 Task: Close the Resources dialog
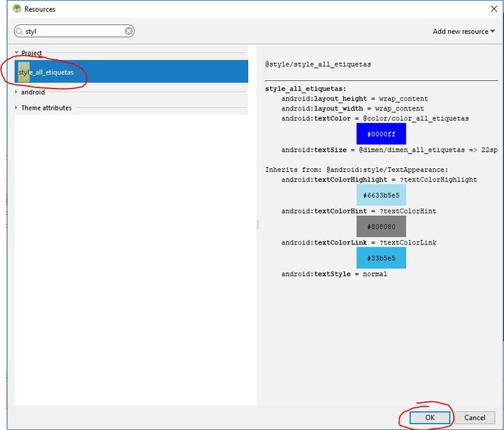click(494, 9)
